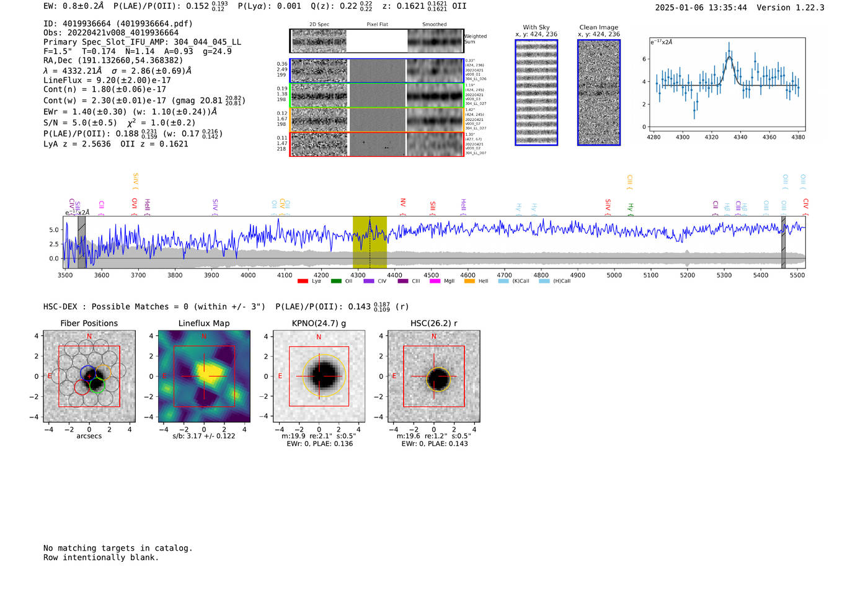Click the Smoothed column header

point(435,24)
